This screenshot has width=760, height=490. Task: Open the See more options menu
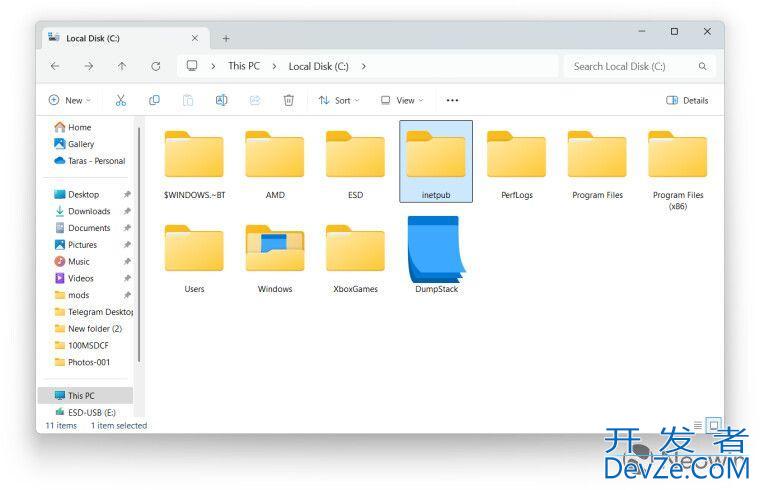452,100
